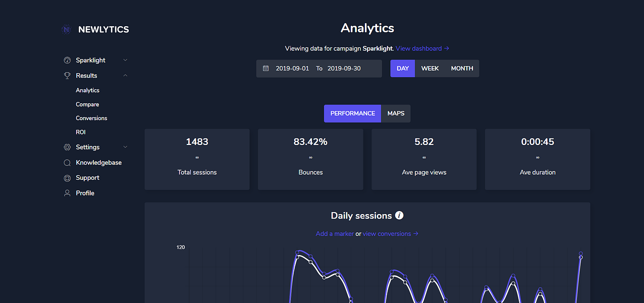Select the DAY grouping button
The height and width of the screenshot is (303, 644).
403,68
